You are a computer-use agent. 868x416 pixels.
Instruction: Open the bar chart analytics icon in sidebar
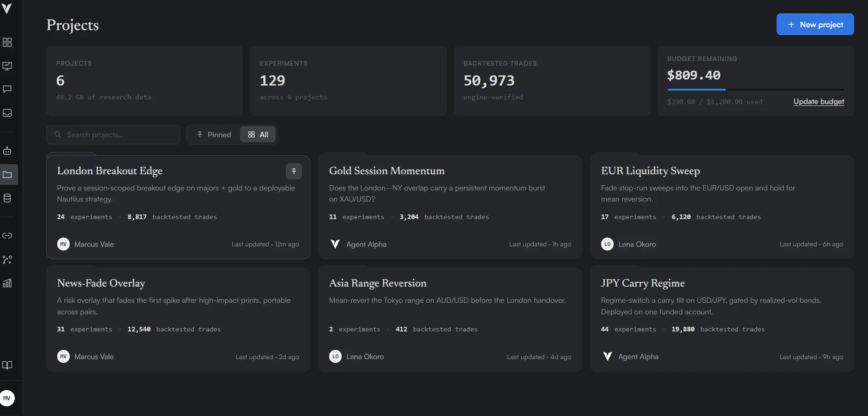(7, 283)
